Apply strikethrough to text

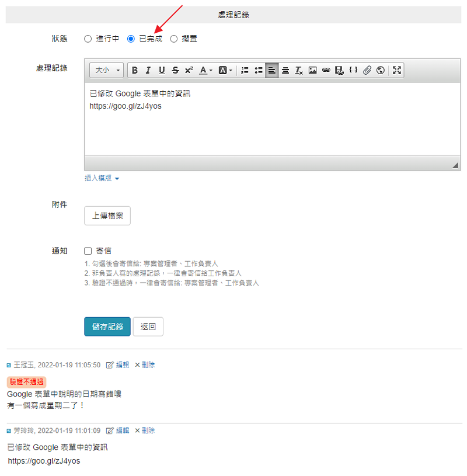pos(175,70)
